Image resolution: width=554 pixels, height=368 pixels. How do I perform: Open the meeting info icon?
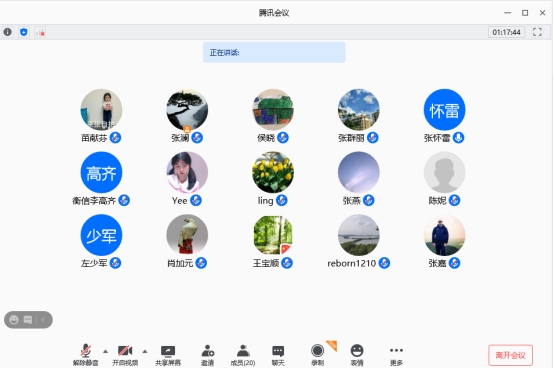click(7, 32)
